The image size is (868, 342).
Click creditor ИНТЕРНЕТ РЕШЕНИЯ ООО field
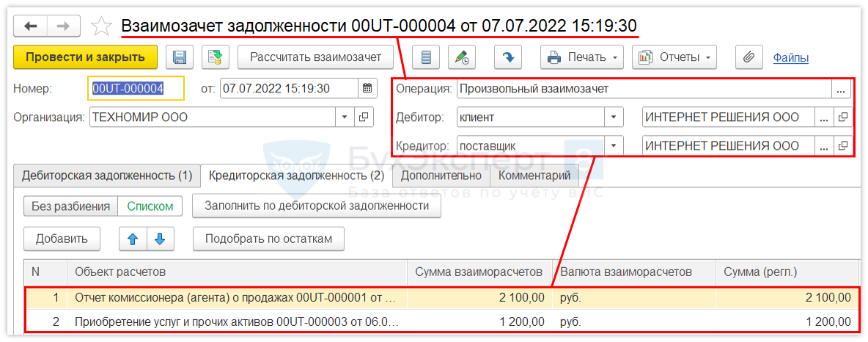(729, 146)
